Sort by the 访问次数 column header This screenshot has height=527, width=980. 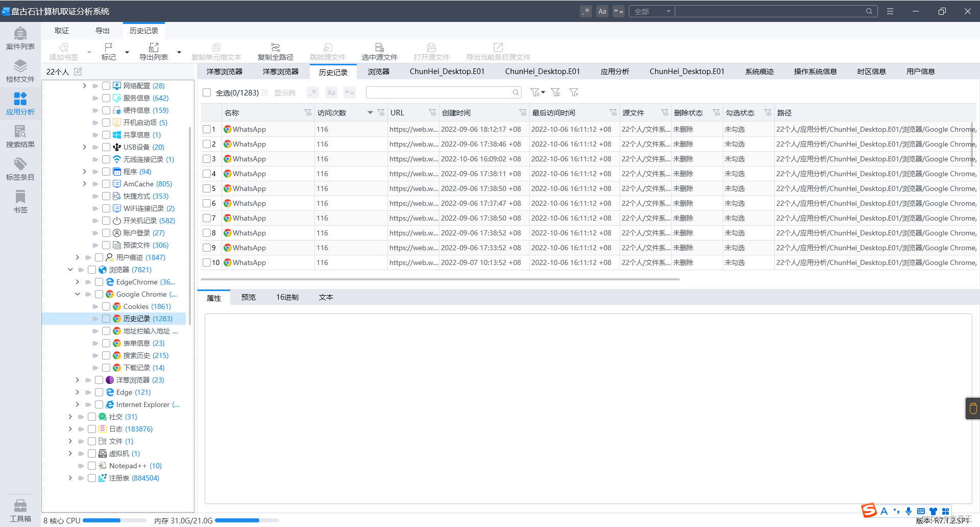(x=332, y=112)
